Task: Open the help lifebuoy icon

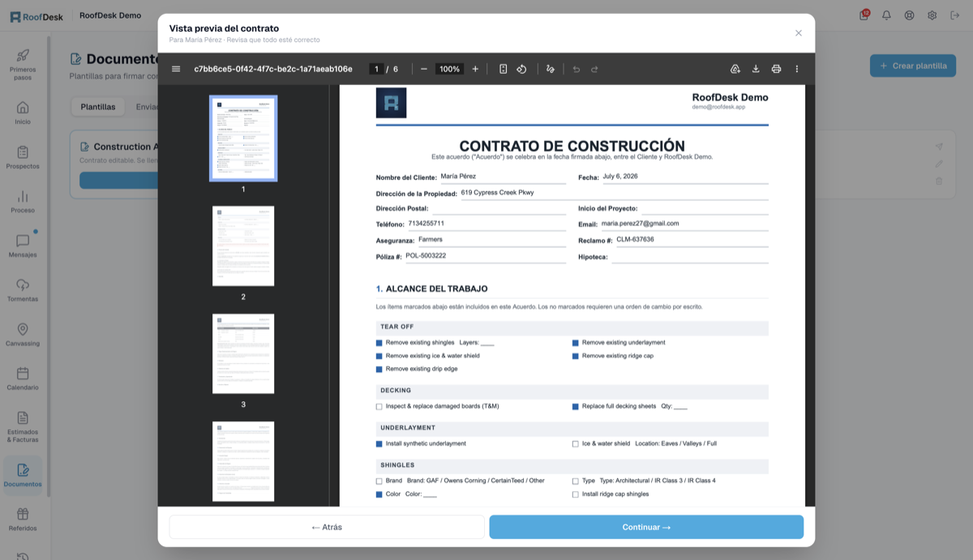Action: point(909,15)
